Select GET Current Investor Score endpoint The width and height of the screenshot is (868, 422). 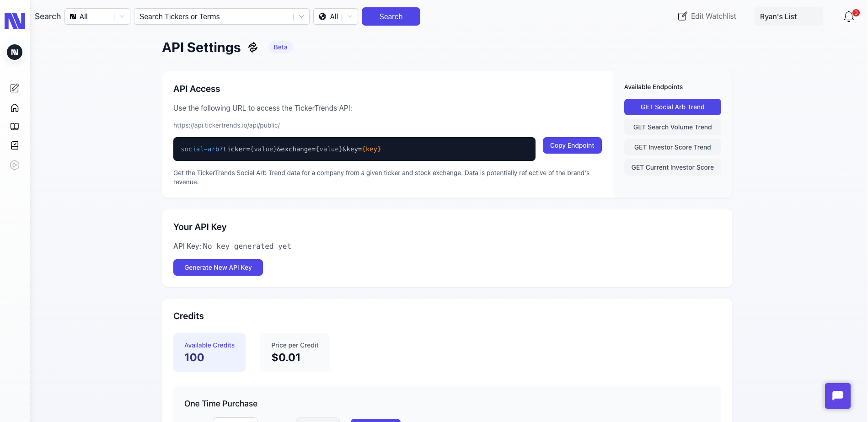pos(673,167)
